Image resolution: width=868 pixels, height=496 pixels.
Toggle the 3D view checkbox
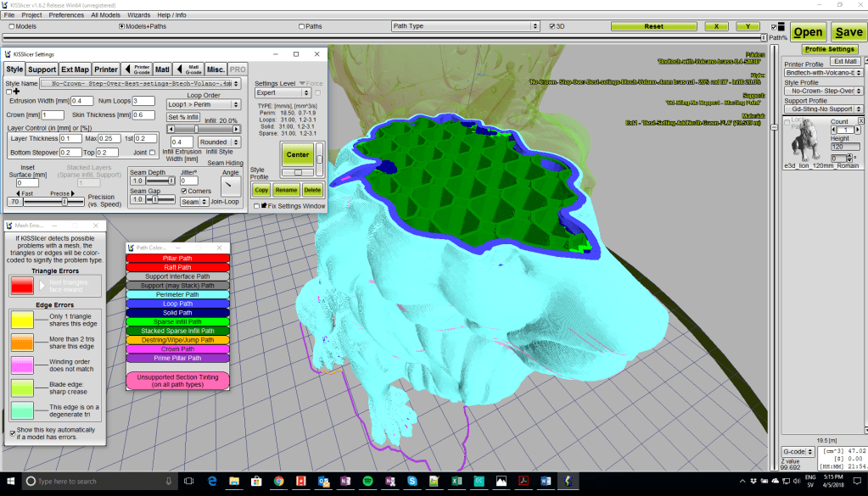[x=551, y=26]
